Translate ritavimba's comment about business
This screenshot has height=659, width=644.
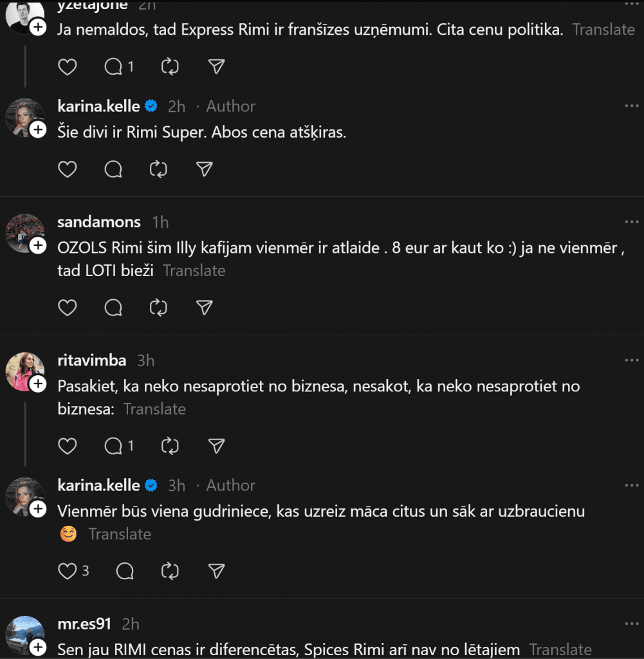154,409
